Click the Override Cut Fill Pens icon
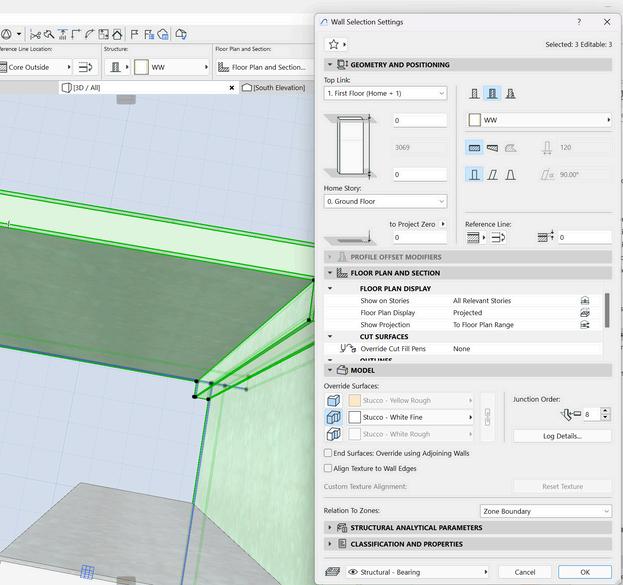Viewport: 623px width, 585px height. [348, 349]
